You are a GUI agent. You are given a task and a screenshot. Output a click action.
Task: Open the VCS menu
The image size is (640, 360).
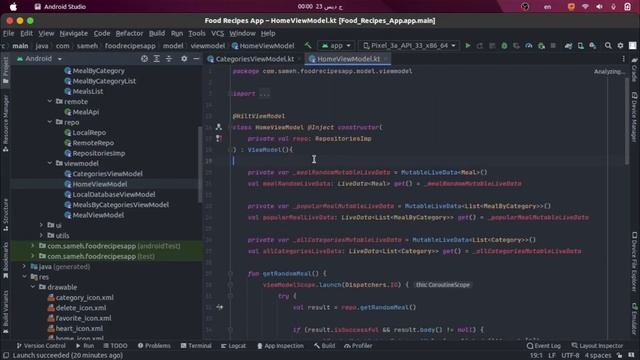217,33
